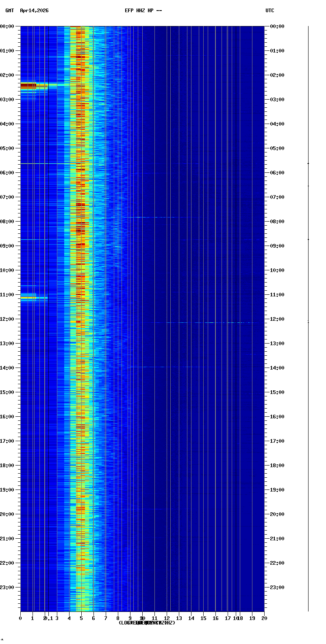
Task: Click the 23:00 label on right axis
Action: [x=277, y=587]
